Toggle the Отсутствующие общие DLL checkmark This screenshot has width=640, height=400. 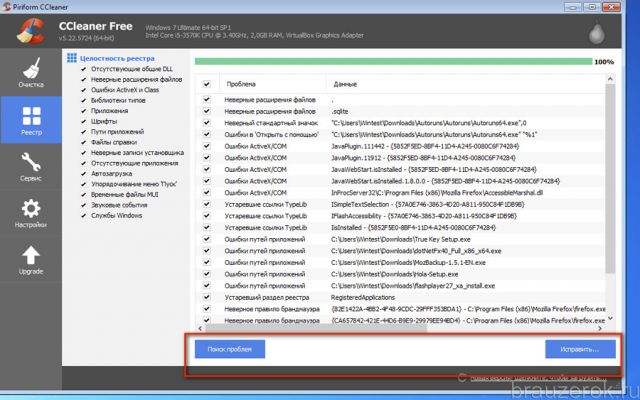[x=84, y=69]
